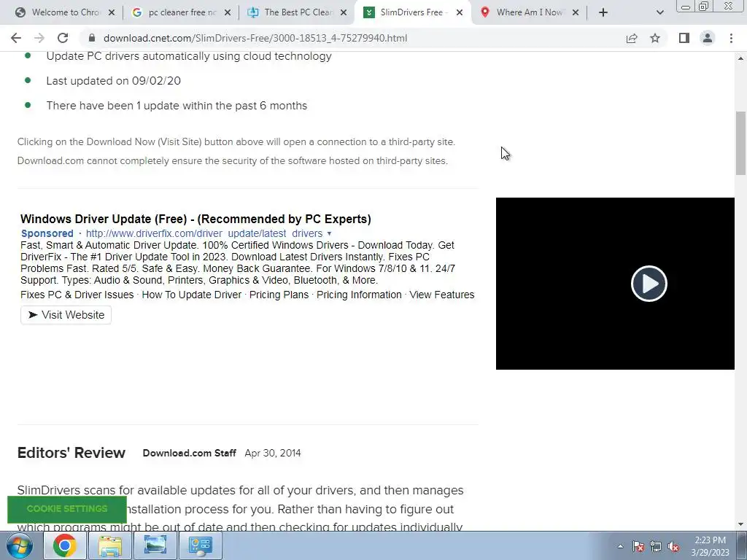Open Pricing Plans link
747x560 pixels.
tap(279, 295)
